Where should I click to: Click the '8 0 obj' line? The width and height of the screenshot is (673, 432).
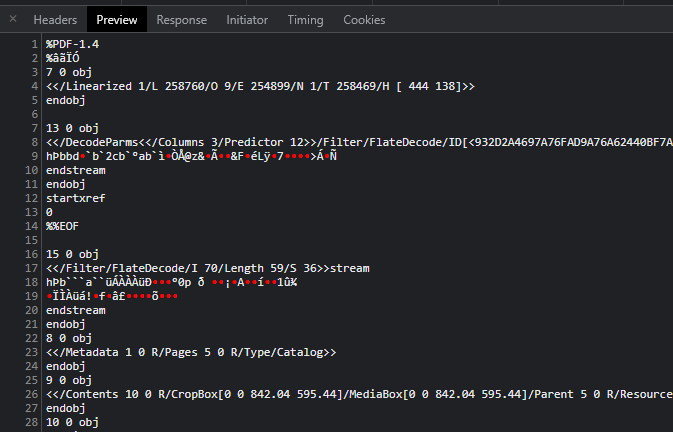(x=69, y=338)
